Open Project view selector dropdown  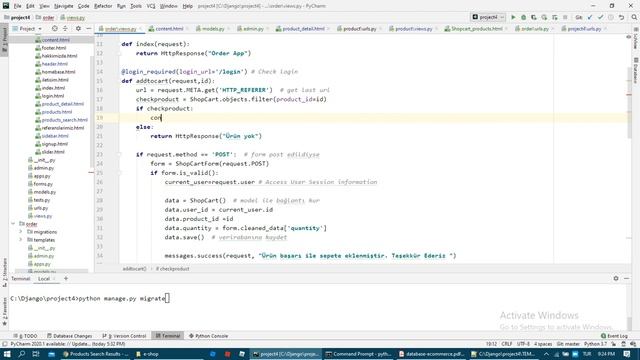click(x=27, y=29)
